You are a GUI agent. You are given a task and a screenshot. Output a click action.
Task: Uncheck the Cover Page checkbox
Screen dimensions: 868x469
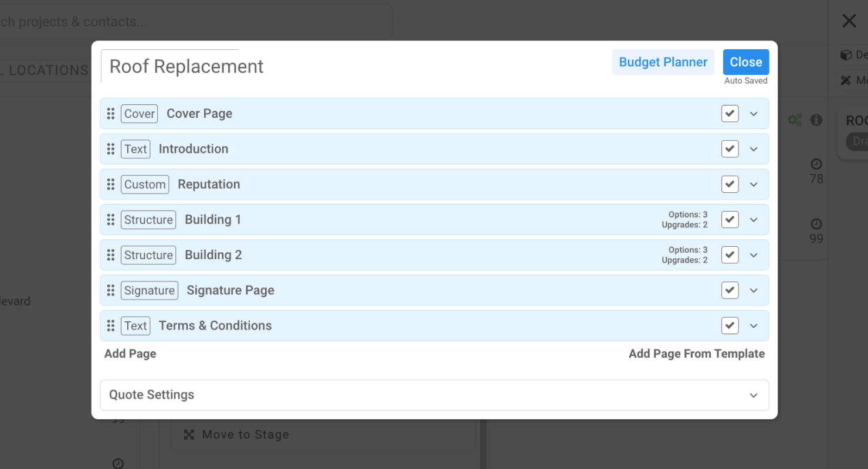(730, 114)
